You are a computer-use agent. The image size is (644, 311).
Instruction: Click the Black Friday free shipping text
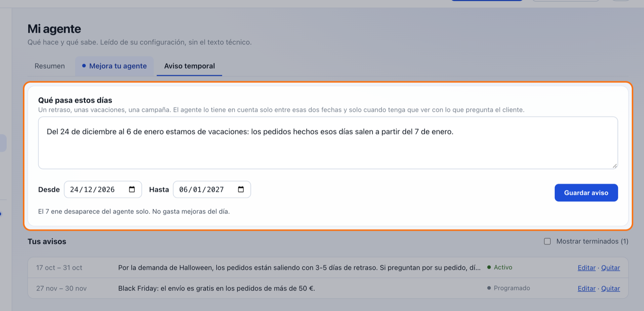(217, 288)
